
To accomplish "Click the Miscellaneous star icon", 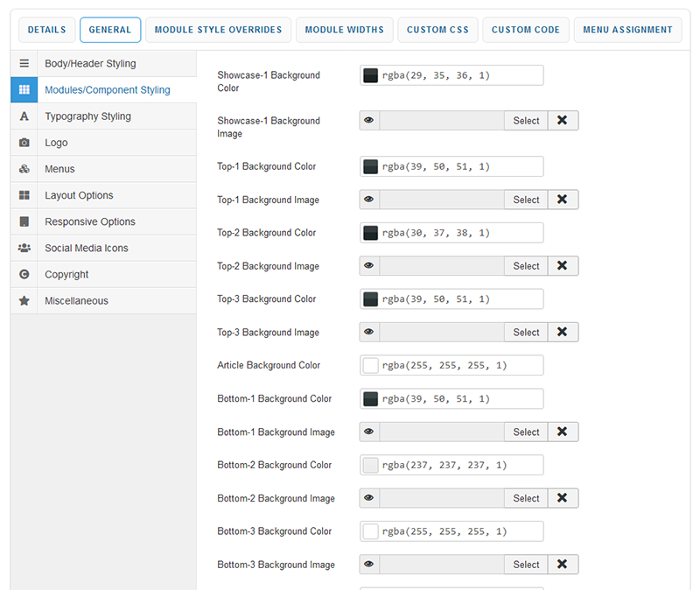I will [24, 300].
